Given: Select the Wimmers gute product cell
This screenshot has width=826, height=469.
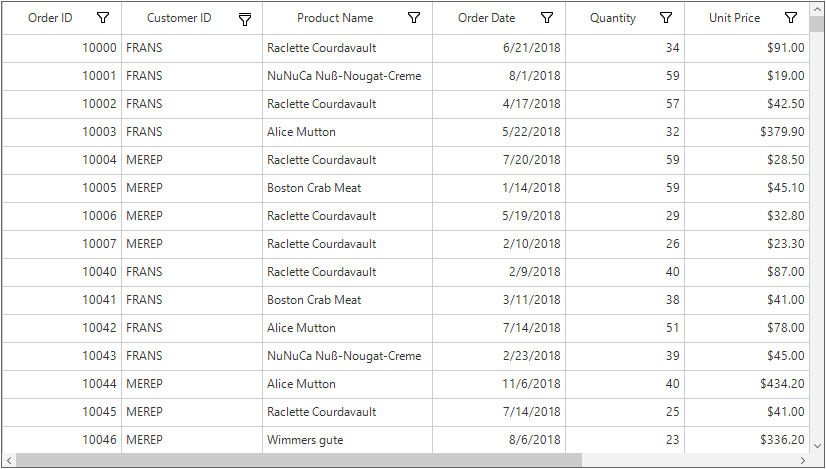Looking at the screenshot, I should (347, 440).
